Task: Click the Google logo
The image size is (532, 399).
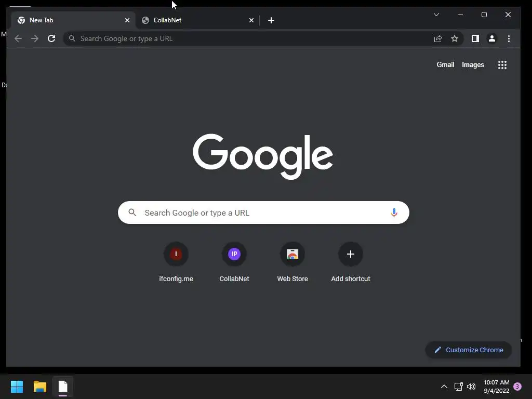Action: (x=263, y=156)
